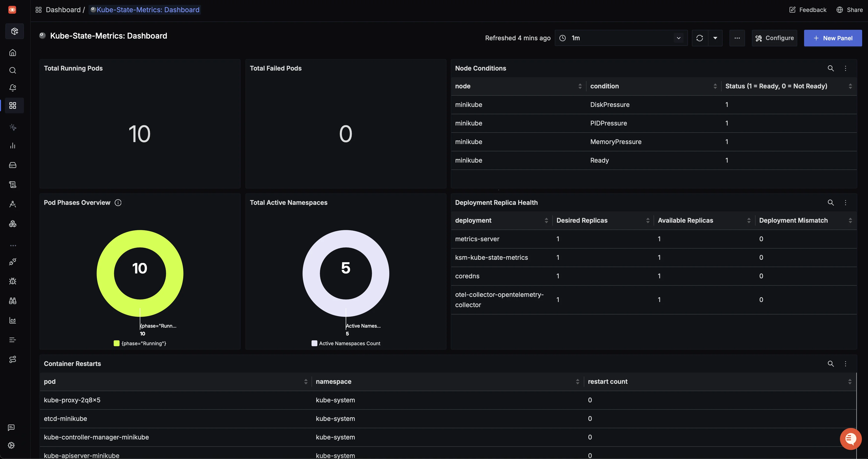Open the Home section in sidebar
The width and height of the screenshot is (868, 459).
click(13, 52)
